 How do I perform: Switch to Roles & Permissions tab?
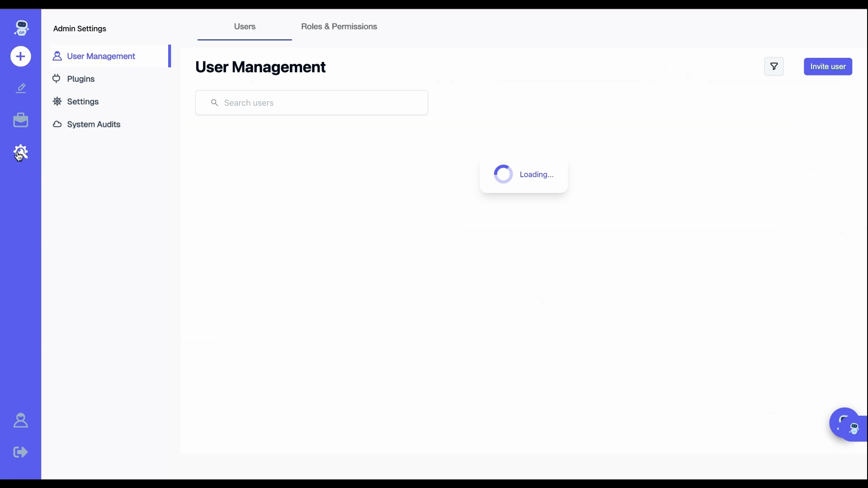[339, 27]
